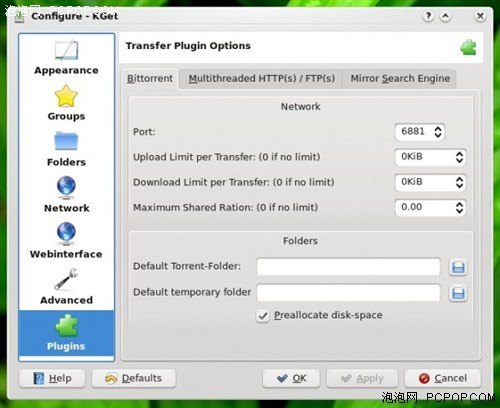
Task: Change Upload Limit per Transfer spinner
Action: point(459,157)
